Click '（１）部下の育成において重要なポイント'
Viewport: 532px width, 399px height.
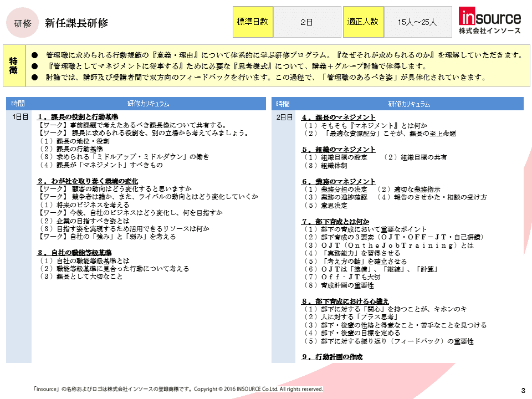[x=365, y=229]
